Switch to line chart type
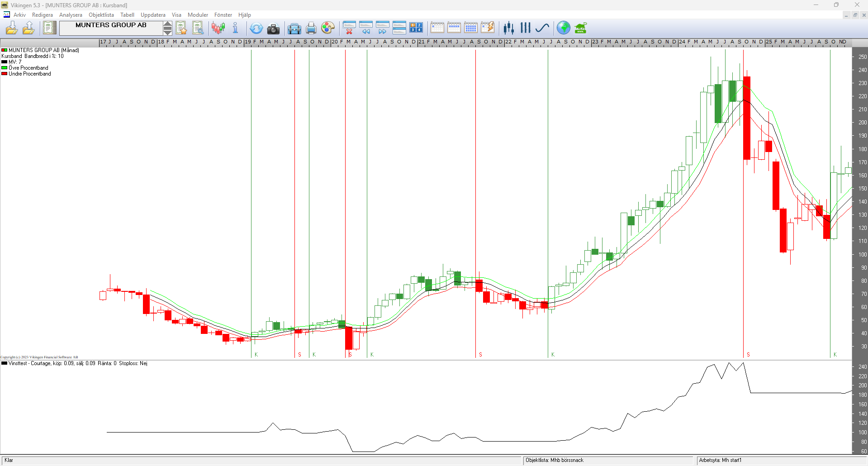868x466 pixels. 542,28
